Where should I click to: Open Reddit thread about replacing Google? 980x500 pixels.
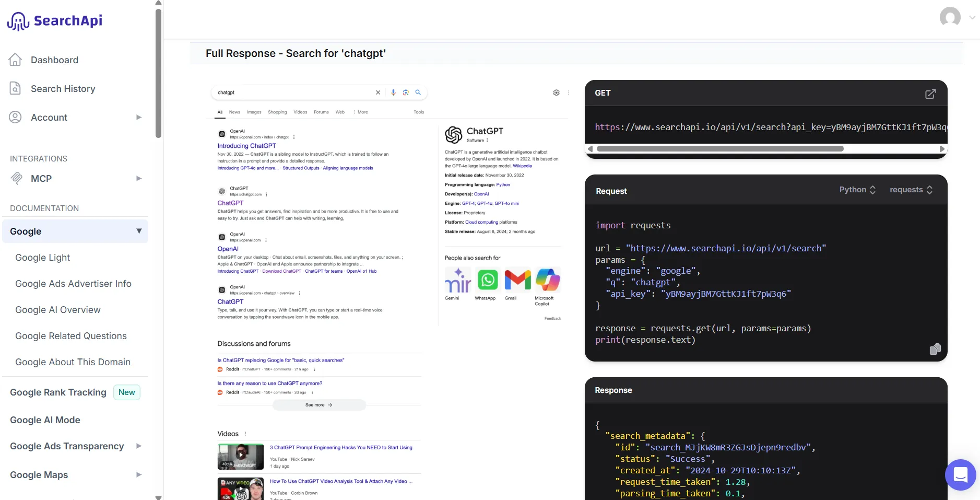281,360
